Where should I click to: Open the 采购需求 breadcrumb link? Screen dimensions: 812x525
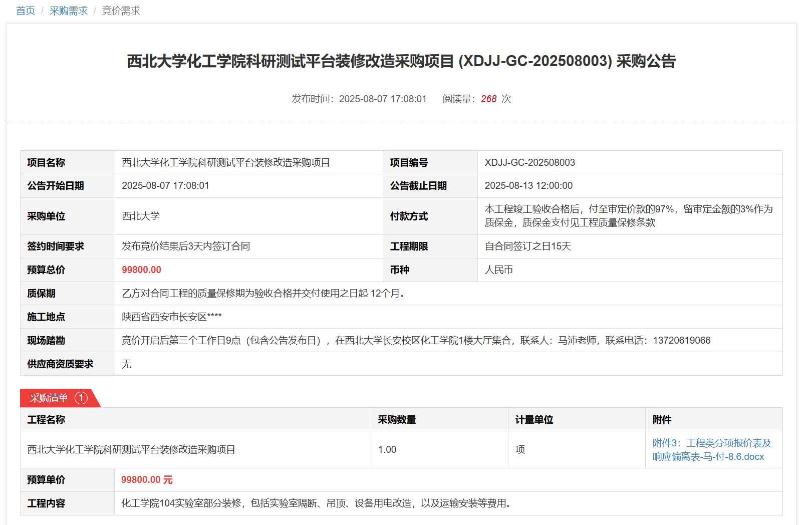pos(69,11)
